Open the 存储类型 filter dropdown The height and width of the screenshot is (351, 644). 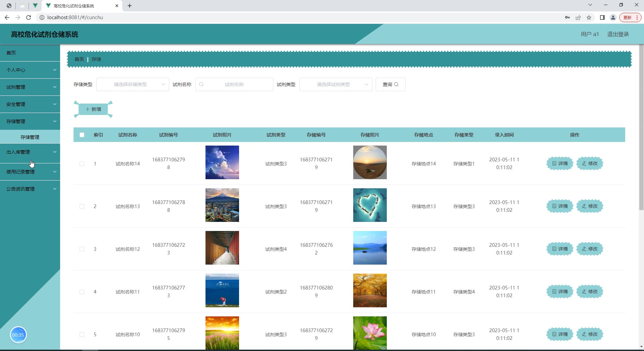[133, 84]
